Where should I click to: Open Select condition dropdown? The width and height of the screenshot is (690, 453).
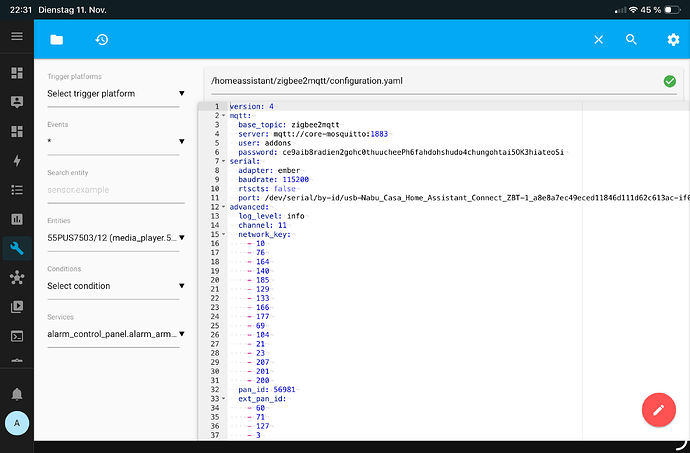[x=116, y=286]
